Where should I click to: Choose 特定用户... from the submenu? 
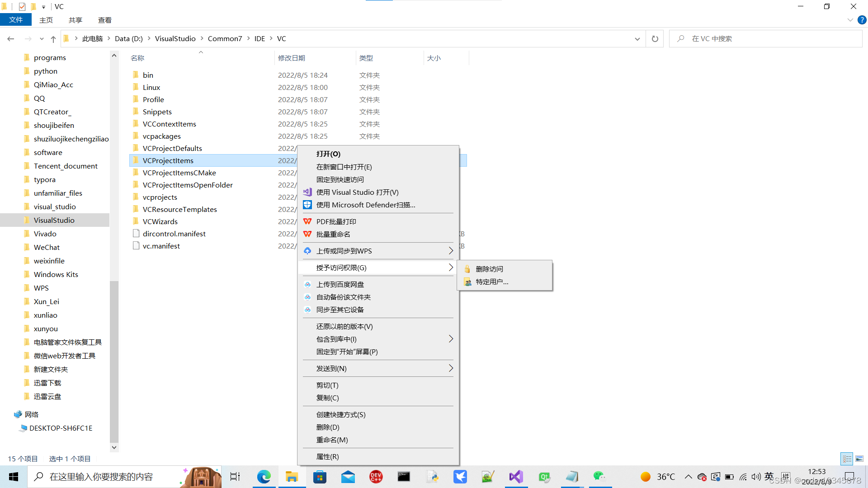[x=492, y=282]
